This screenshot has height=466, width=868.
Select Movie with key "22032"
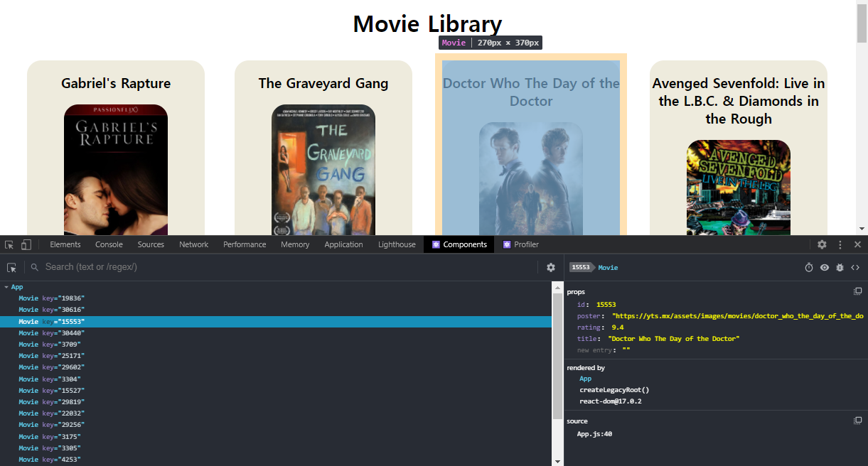(x=276, y=413)
